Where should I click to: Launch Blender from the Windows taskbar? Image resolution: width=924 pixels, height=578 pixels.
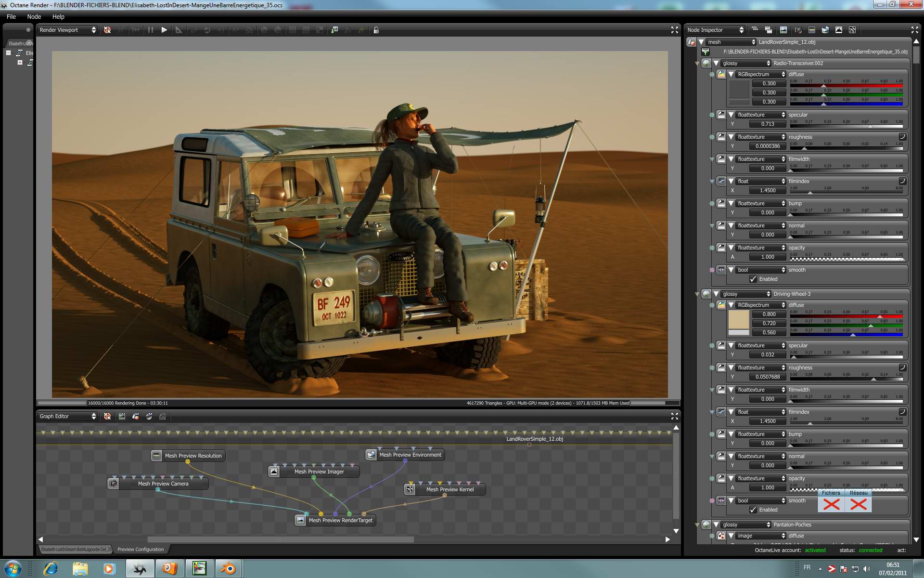click(229, 569)
